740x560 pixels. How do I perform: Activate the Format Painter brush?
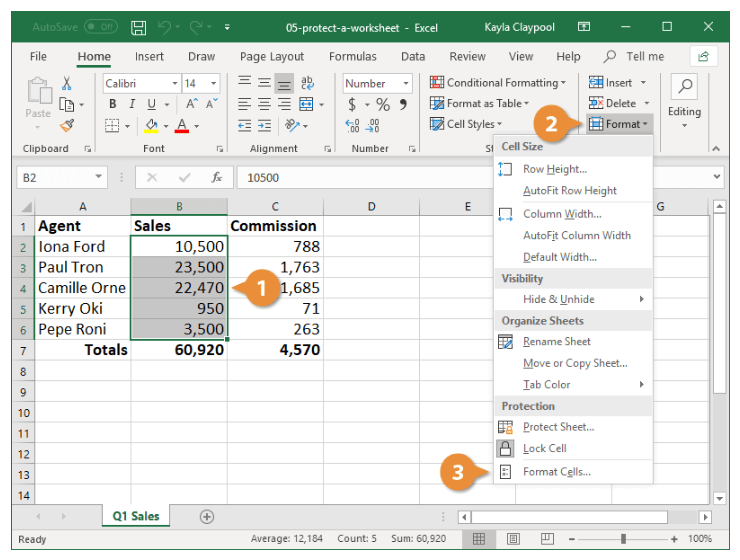67,125
